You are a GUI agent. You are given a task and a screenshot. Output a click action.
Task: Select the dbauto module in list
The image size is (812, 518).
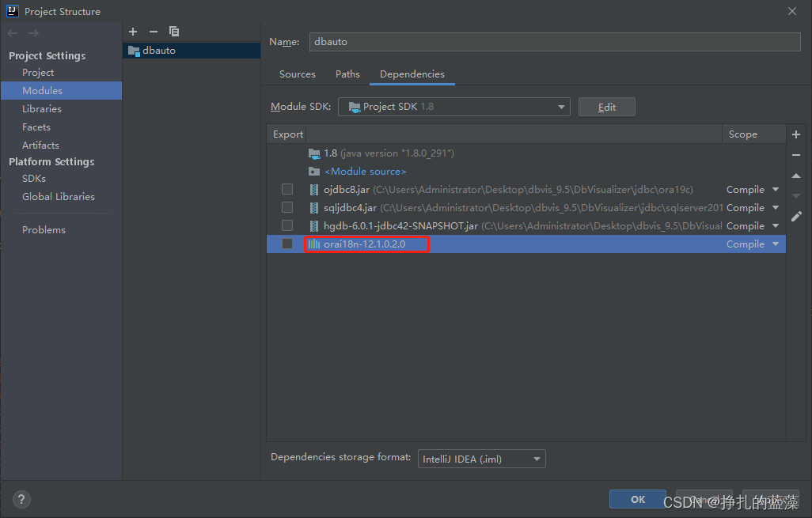(x=192, y=51)
